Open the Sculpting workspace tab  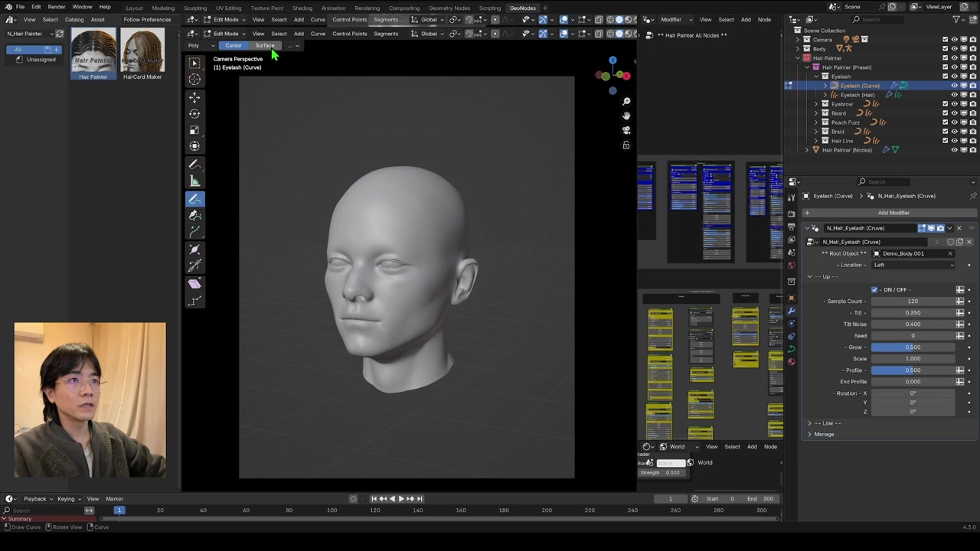(195, 8)
